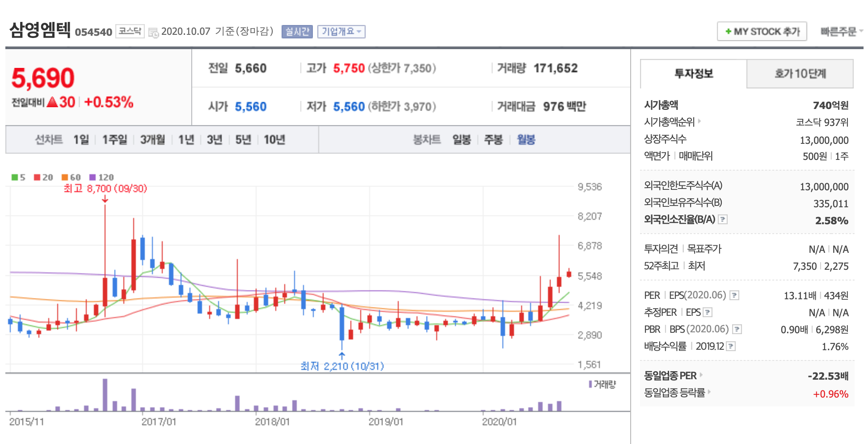Click help icon next to PER EPS(2020.06)

click(x=734, y=295)
